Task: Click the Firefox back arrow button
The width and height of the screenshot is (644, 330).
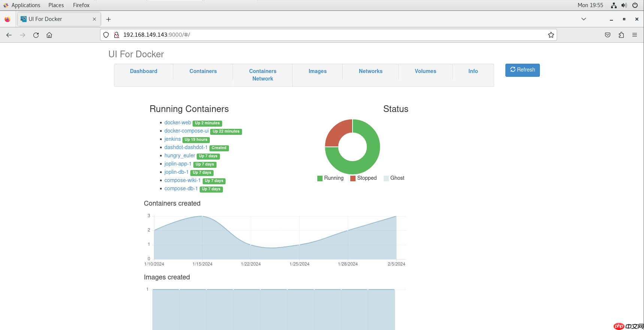Action: 9,35
